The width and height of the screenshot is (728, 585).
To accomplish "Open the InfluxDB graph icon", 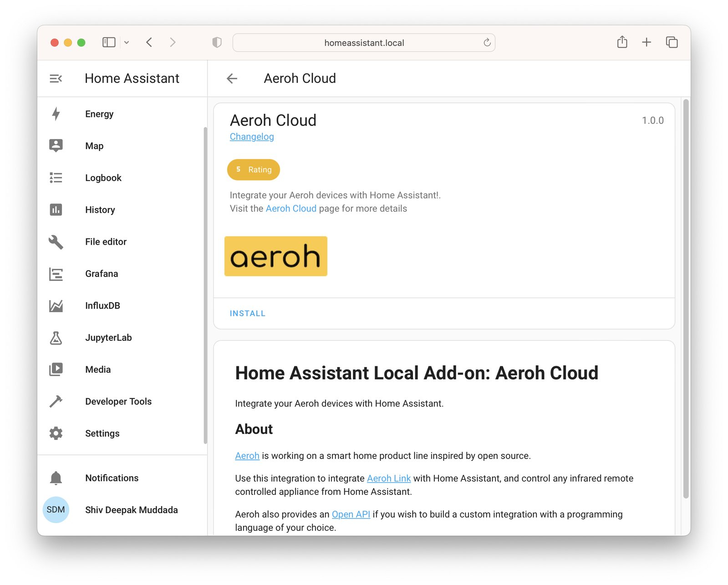I will point(56,306).
